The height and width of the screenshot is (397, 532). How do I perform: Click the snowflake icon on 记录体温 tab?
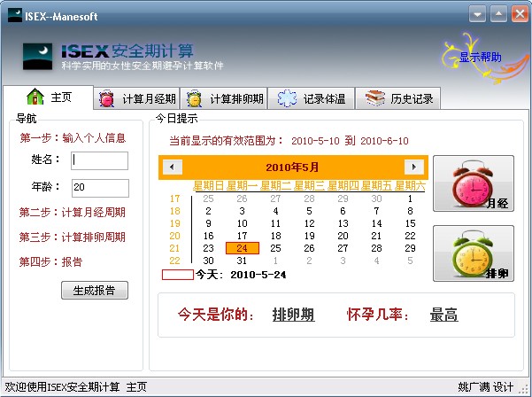pyautogui.click(x=287, y=98)
